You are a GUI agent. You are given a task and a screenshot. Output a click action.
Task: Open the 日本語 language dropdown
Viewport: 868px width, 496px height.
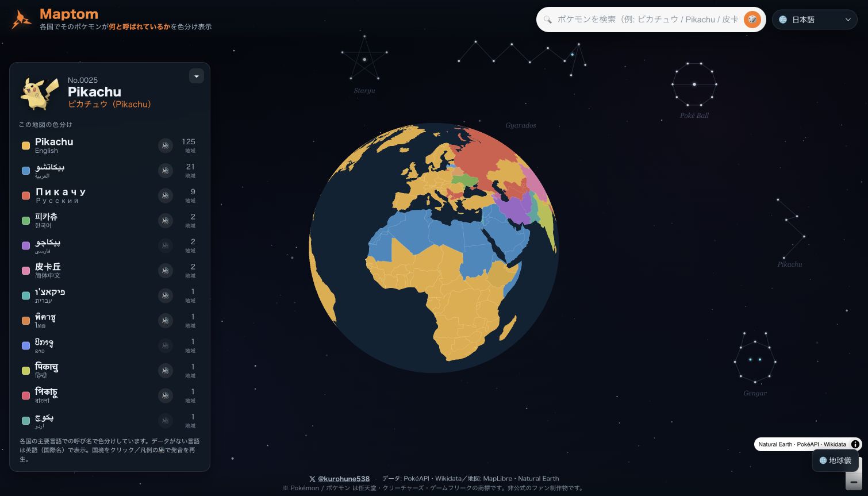click(x=815, y=20)
